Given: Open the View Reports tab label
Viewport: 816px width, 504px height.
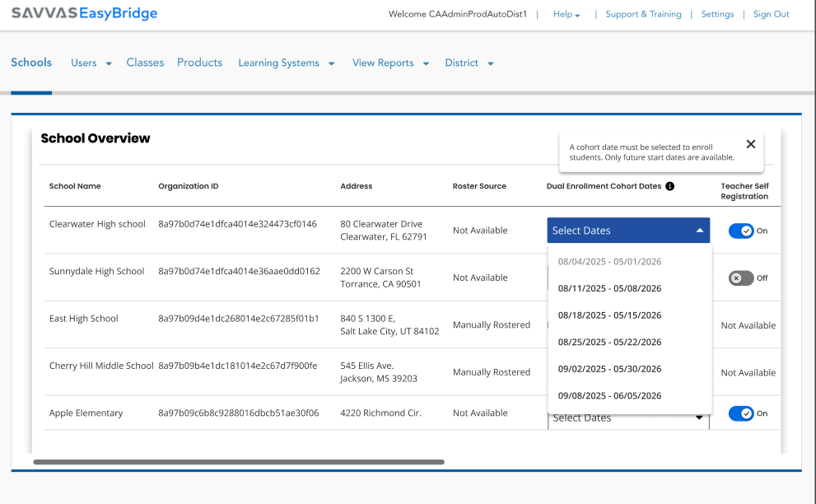Looking at the screenshot, I should pos(383,63).
